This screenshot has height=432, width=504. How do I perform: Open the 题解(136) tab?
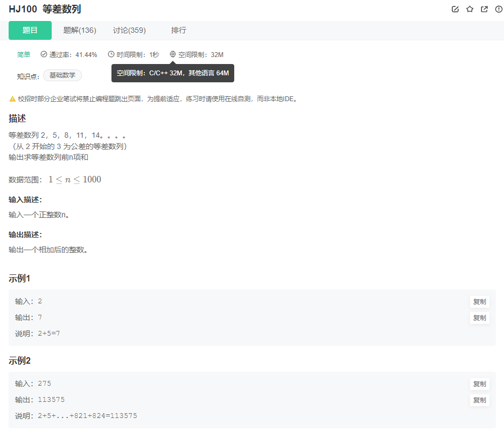pos(80,30)
